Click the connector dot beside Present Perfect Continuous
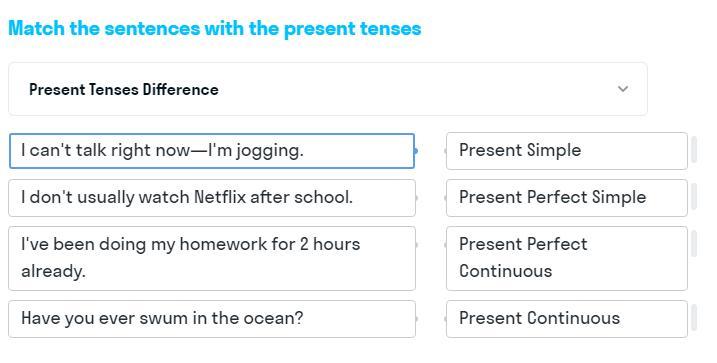The height and width of the screenshot is (363, 717). click(x=446, y=245)
